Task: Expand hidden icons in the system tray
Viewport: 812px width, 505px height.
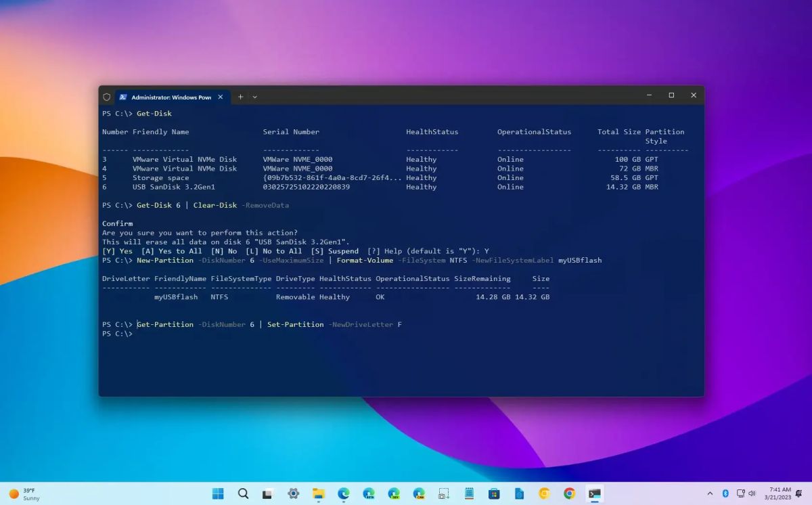Action: [x=710, y=493]
